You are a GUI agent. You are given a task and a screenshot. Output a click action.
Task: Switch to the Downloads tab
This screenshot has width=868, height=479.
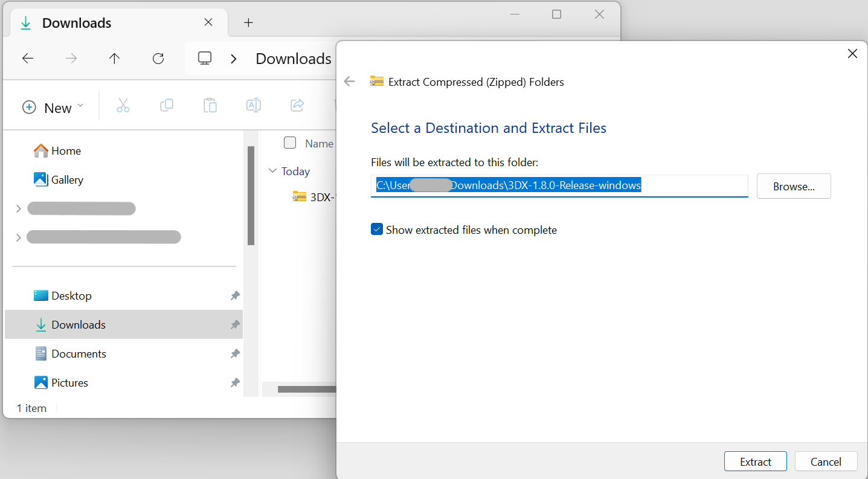click(76, 22)
